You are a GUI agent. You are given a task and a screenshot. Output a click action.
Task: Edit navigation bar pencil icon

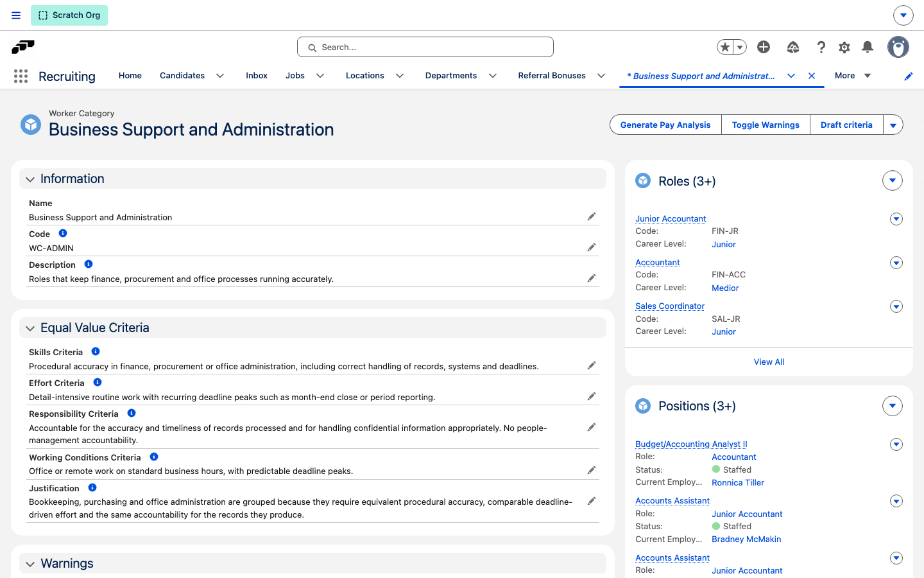click(x=909, y=76)
